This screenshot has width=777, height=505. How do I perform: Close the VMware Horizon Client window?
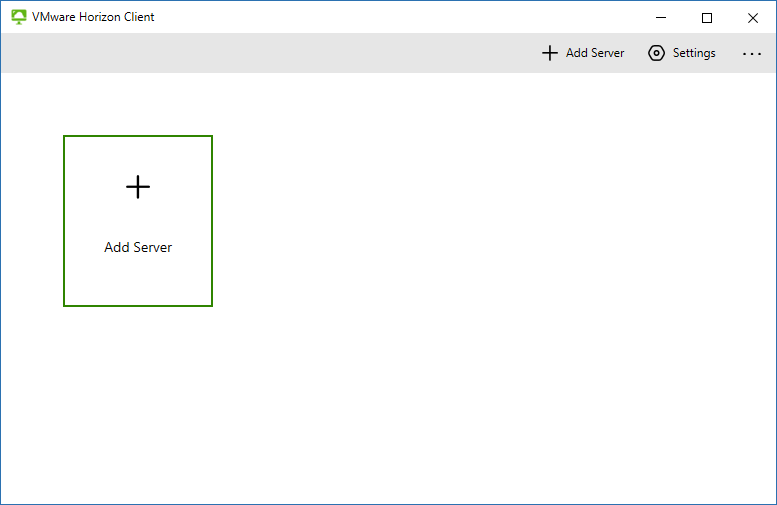point(753,18)
